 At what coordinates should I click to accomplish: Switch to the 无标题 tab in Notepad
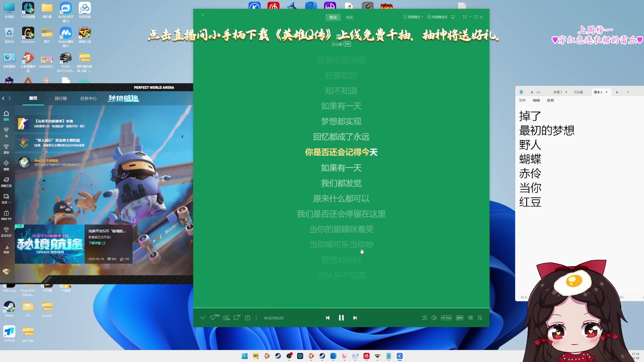pos(578,92)
